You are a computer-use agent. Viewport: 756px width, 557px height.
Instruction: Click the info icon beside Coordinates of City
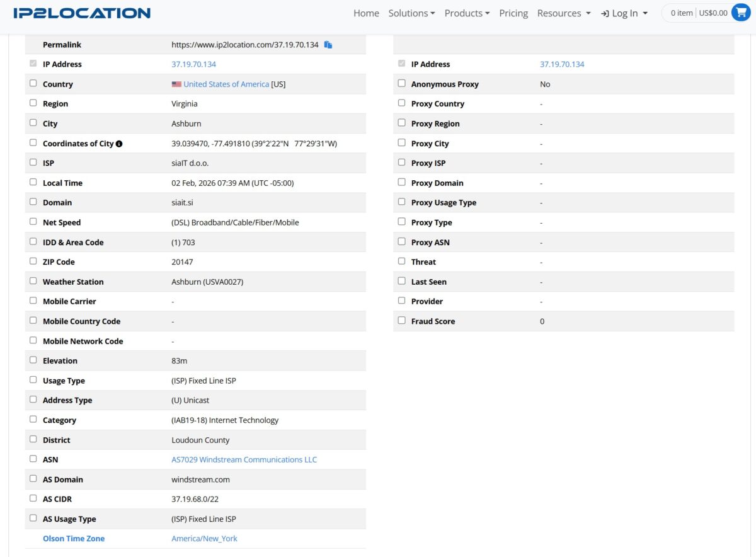pyautogui.click(x=120, y=143)
